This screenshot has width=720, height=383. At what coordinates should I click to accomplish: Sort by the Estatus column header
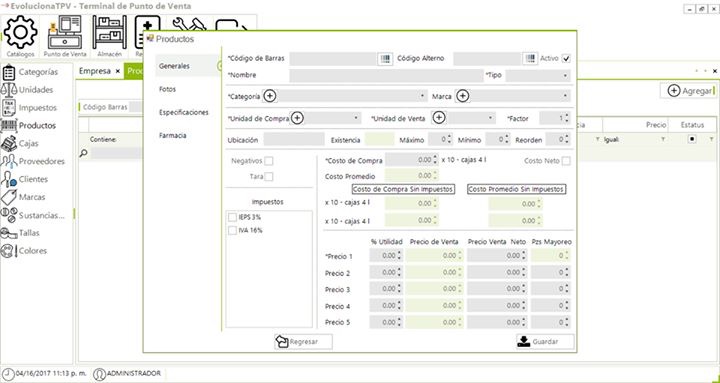692,125
